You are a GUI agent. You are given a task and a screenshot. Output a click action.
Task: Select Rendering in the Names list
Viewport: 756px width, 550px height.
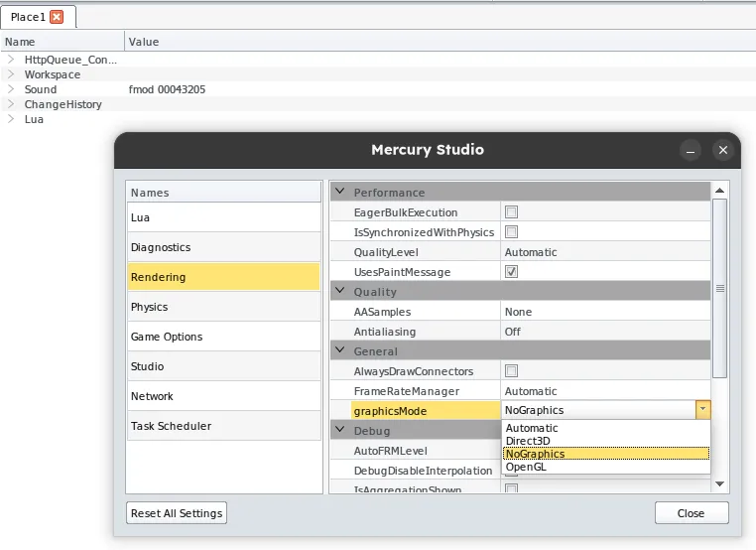[223, 277]
